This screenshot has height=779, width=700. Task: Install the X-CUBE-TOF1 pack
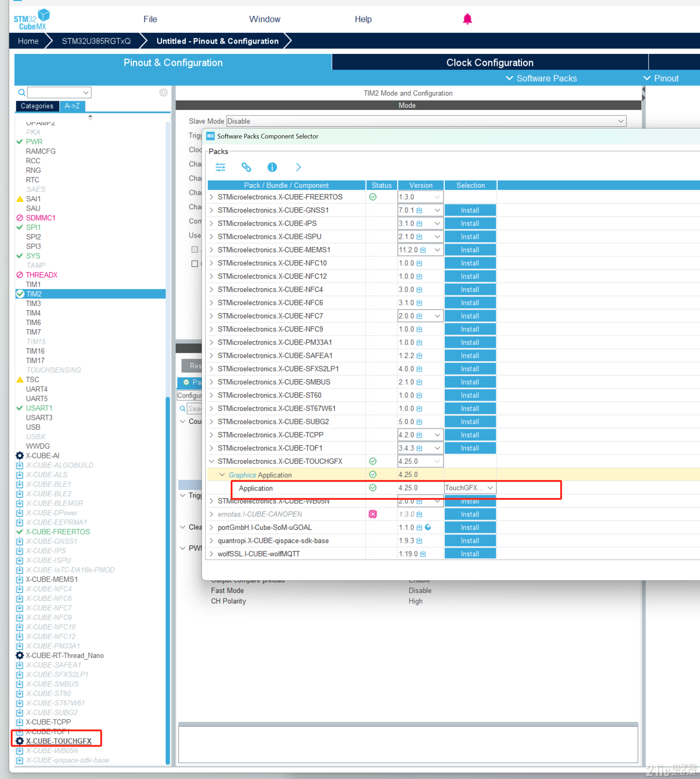[470, 448]
